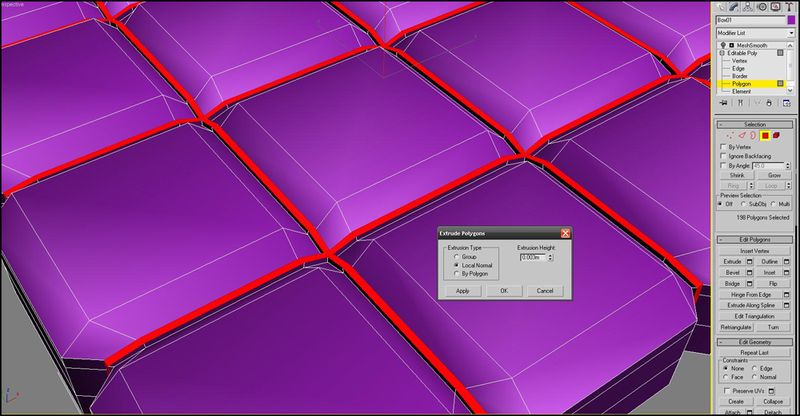The image size is (800, 416).
Task: Open Bevel settings box icon
Action: click(x=749, y=273)
